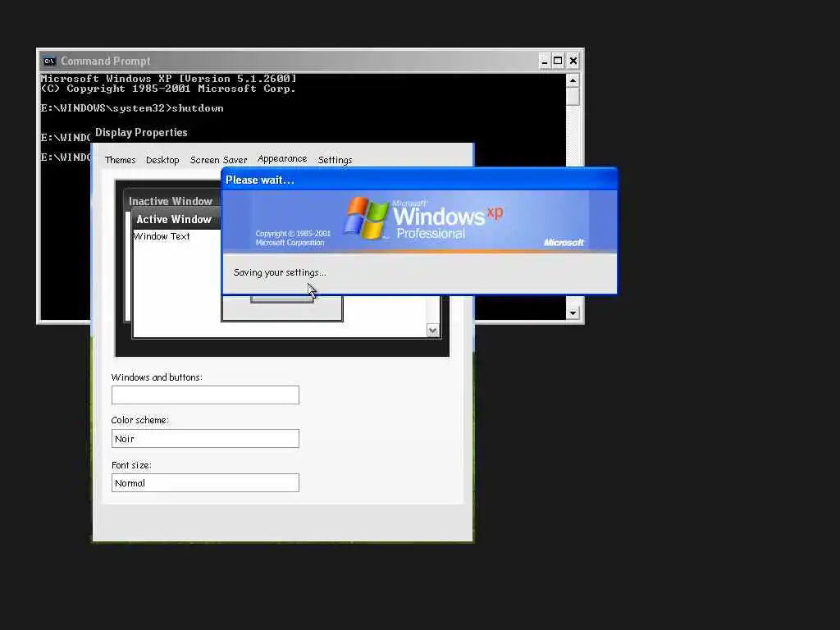Click the Color scheme label
The image size is (840, 630).
click(x=139, y=420)
